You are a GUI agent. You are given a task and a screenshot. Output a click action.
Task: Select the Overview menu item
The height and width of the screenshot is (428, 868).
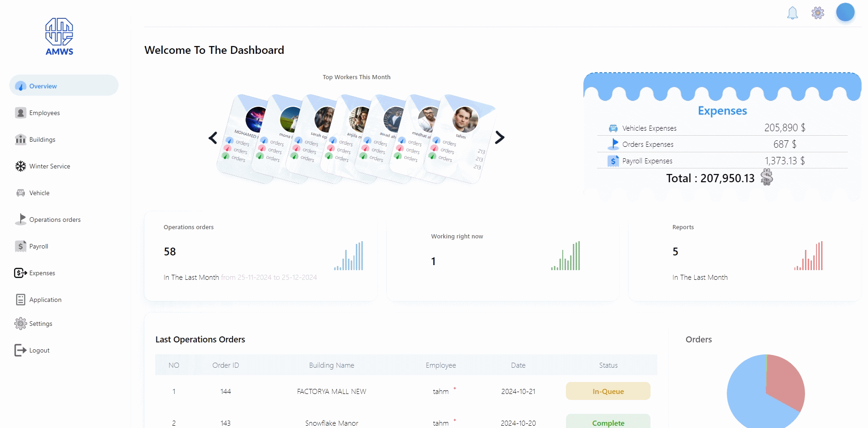[x=64, y=86]
